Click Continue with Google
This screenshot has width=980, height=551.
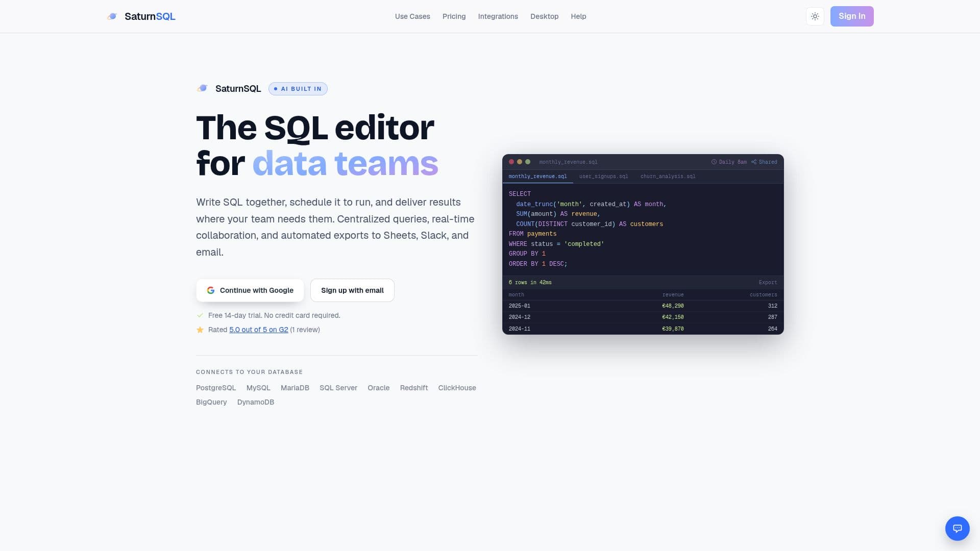point(250,290)
